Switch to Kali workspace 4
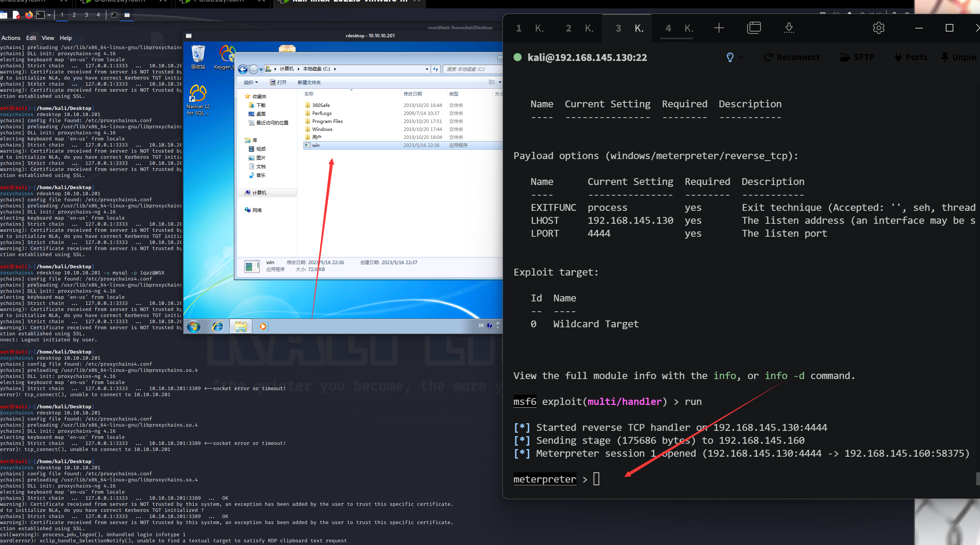 (x=98, y=15)
